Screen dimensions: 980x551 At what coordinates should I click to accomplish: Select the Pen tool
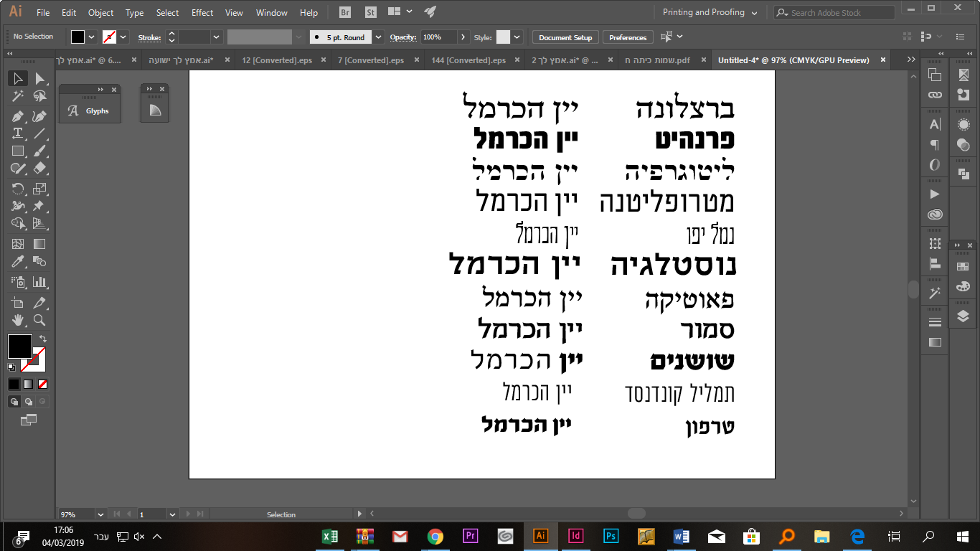(19, 115)
